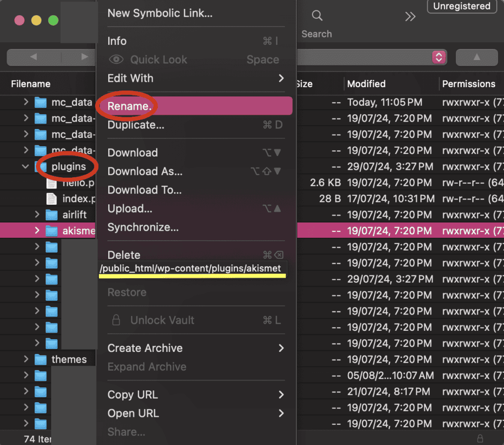Click the 17/07/24, 10:31 PM date
The width and height of the screenshot is (504, 445).
[391, 199]
